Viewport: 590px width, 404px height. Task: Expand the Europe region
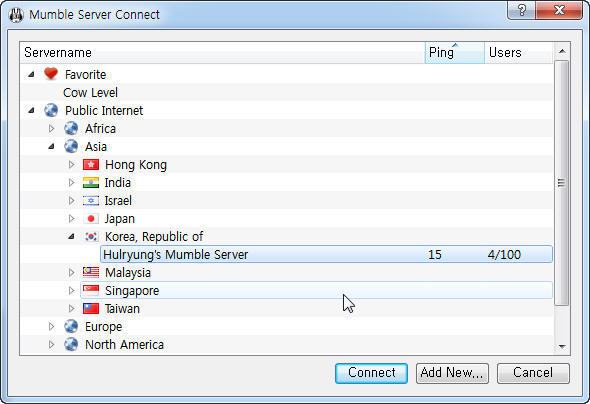point(52,326)
